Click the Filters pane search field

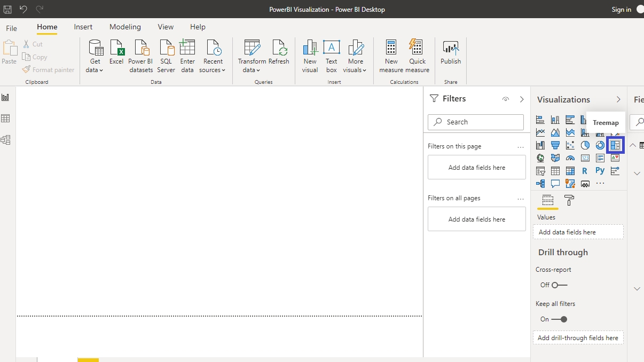(476, 122)
